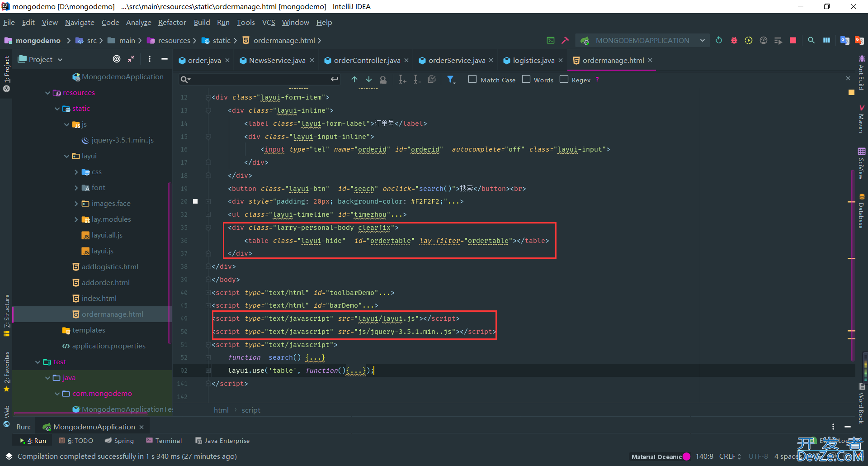This screenshot has width=868, height=466.
Task: Open the Spring tool window button
Action: coord(119,441)
